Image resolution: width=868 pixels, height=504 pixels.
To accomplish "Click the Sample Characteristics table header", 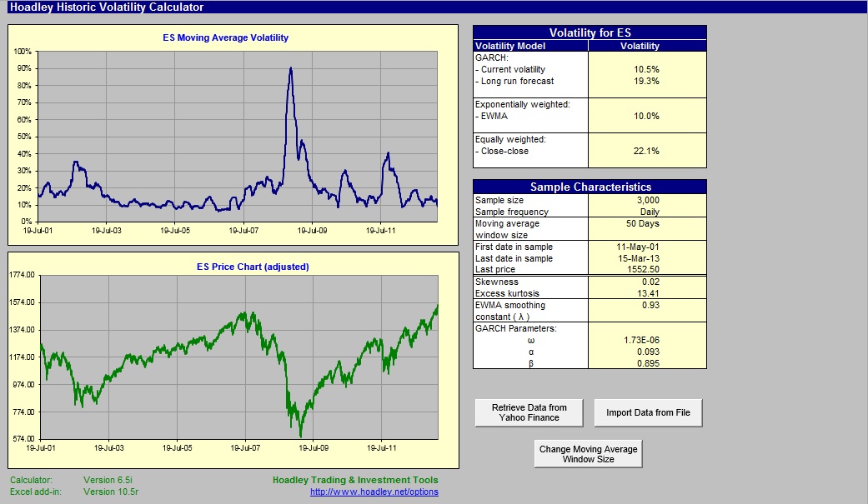I will tap(590, 187).
